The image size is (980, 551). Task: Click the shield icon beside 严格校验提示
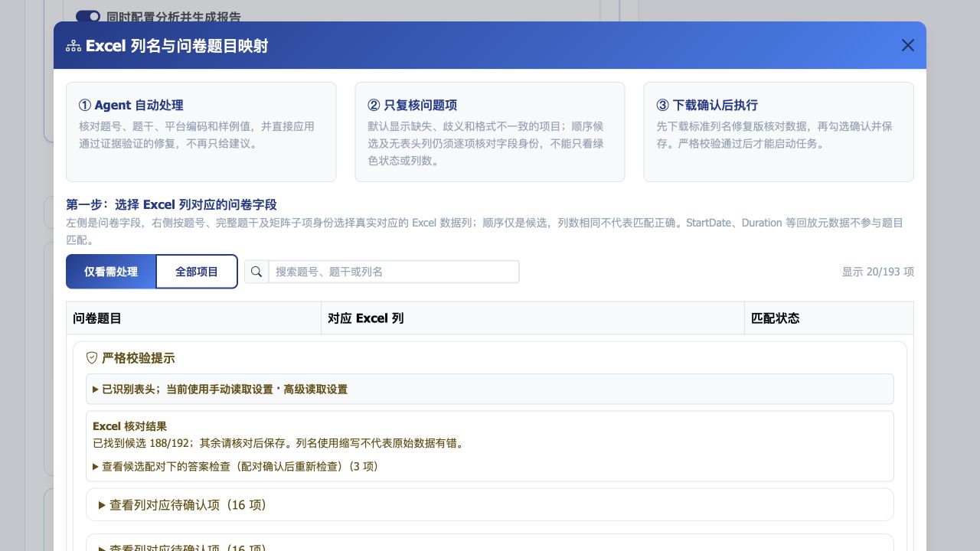92,358
